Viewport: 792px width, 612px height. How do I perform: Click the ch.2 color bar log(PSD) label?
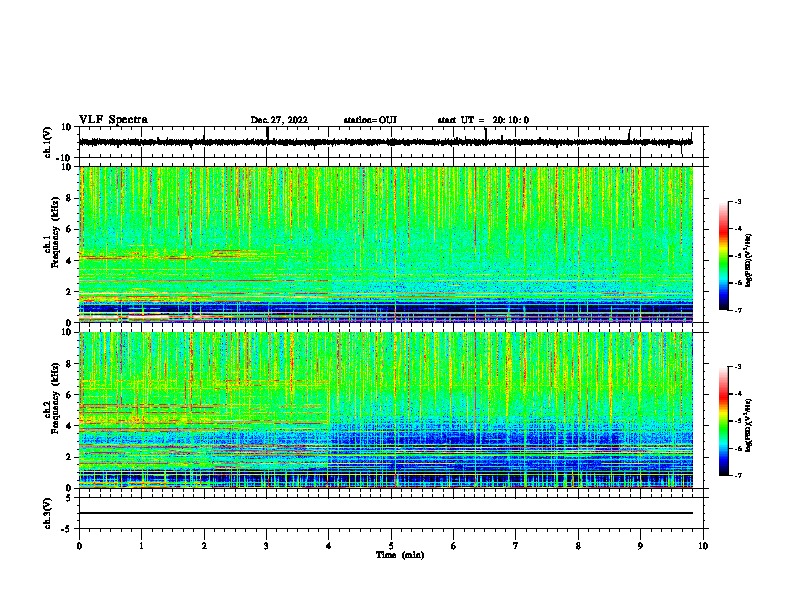pyautogui.click(x=749, y=425)
